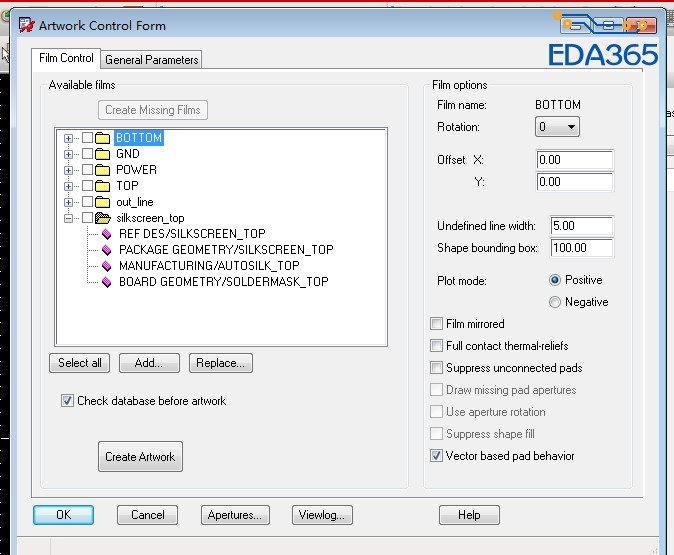The image size is (674, 555).
Task: Click the Artwork Control Form title icon
Action: 27,25
